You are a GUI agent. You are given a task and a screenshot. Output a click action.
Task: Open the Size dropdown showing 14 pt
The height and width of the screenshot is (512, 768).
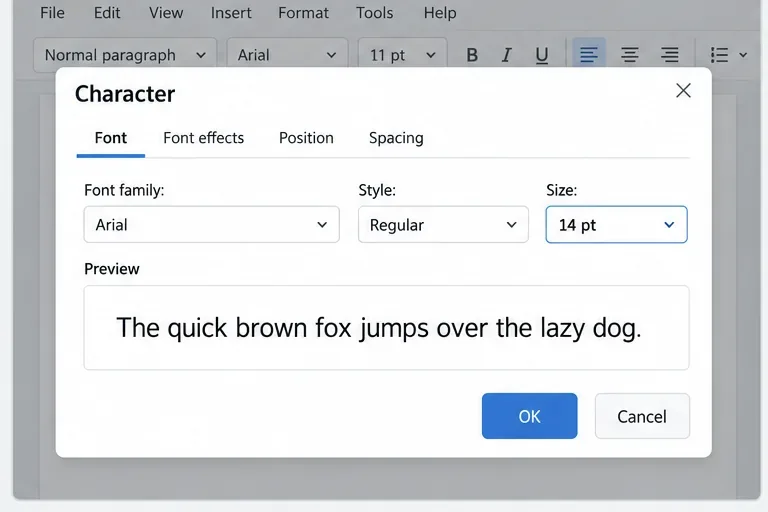(616, 224)
